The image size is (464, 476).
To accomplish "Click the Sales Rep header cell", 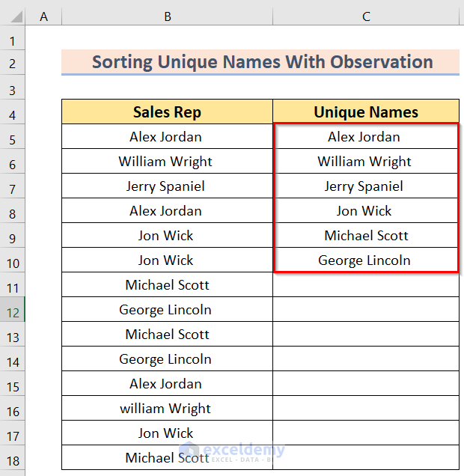I will click(x=167, y=112).
